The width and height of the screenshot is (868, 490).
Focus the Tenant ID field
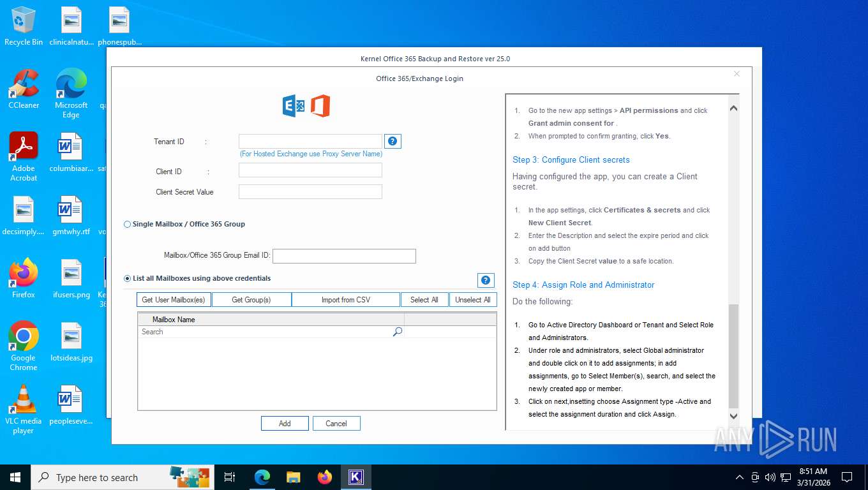tap(310, 141)
